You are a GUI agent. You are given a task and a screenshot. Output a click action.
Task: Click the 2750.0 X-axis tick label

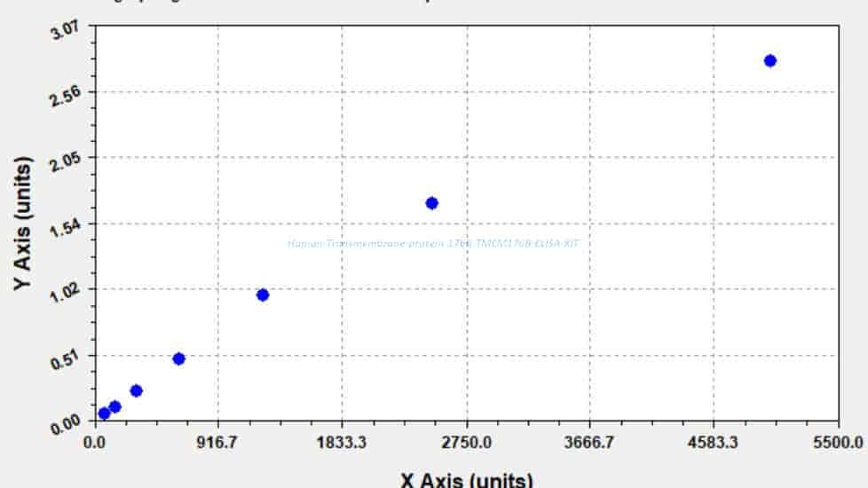(x=466, y=443)
